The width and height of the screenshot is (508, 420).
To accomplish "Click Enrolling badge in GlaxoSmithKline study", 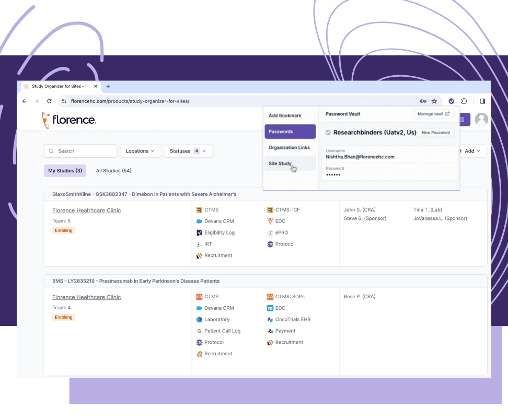I will (64, 230).
